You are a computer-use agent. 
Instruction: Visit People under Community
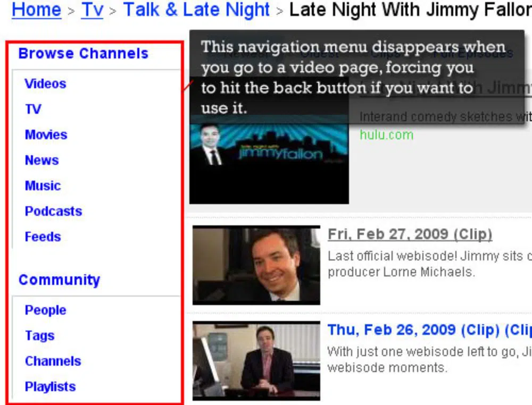coord(45,310)
